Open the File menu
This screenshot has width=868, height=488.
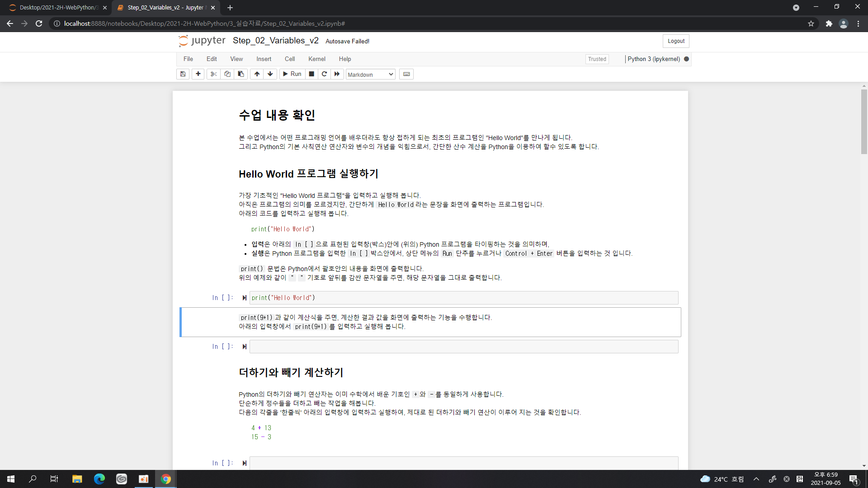coord(188,59)
